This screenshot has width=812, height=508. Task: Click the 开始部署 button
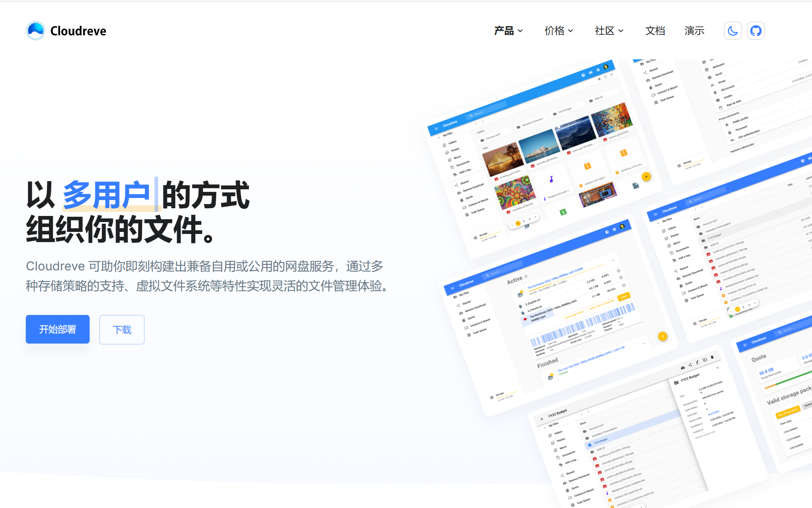pos(58,329)
